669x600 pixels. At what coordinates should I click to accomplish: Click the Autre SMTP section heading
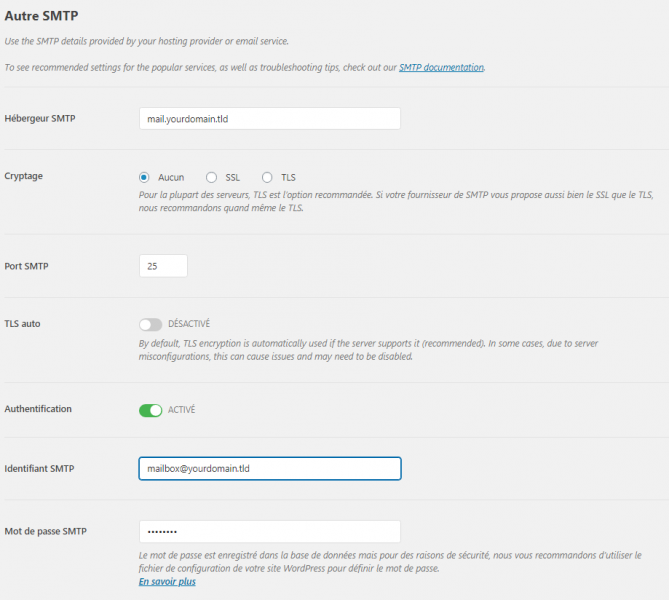coord(41,16)
